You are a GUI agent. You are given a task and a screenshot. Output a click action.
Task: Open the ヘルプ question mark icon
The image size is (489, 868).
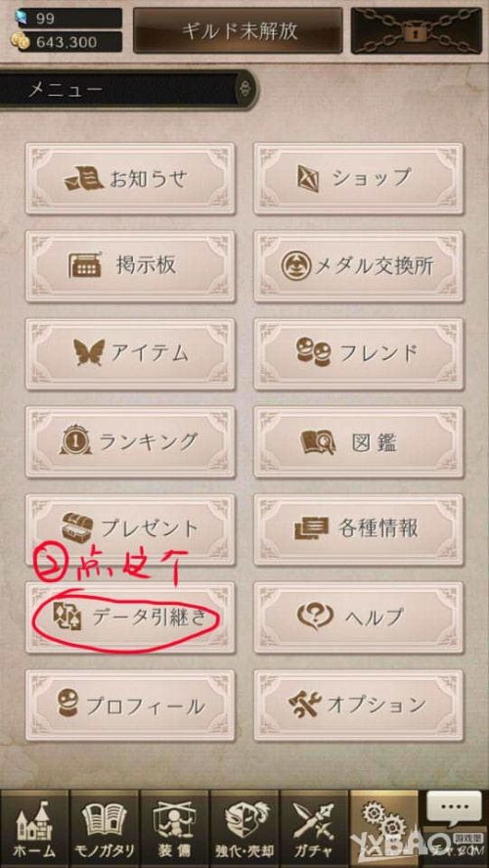click(315, 617)
